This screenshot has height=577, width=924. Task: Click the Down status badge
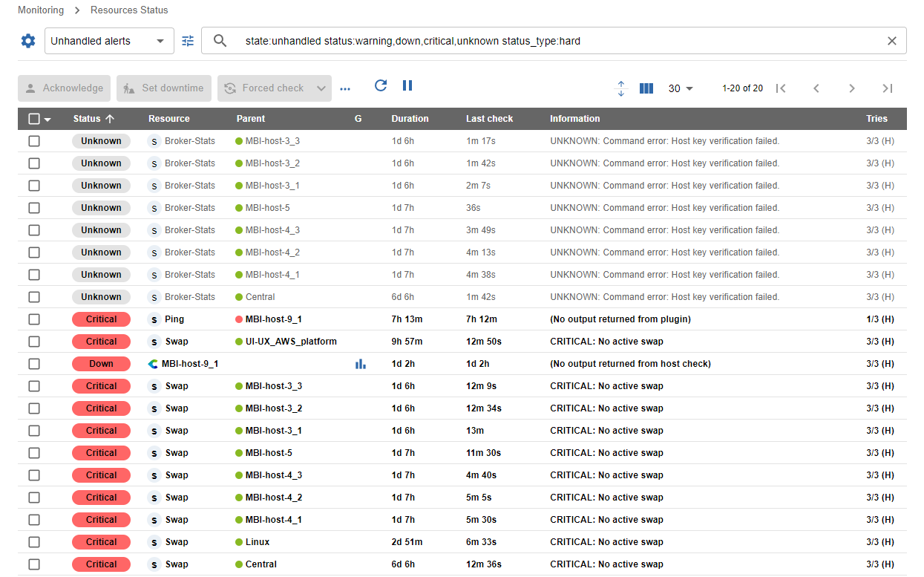(x=101, y=364)
